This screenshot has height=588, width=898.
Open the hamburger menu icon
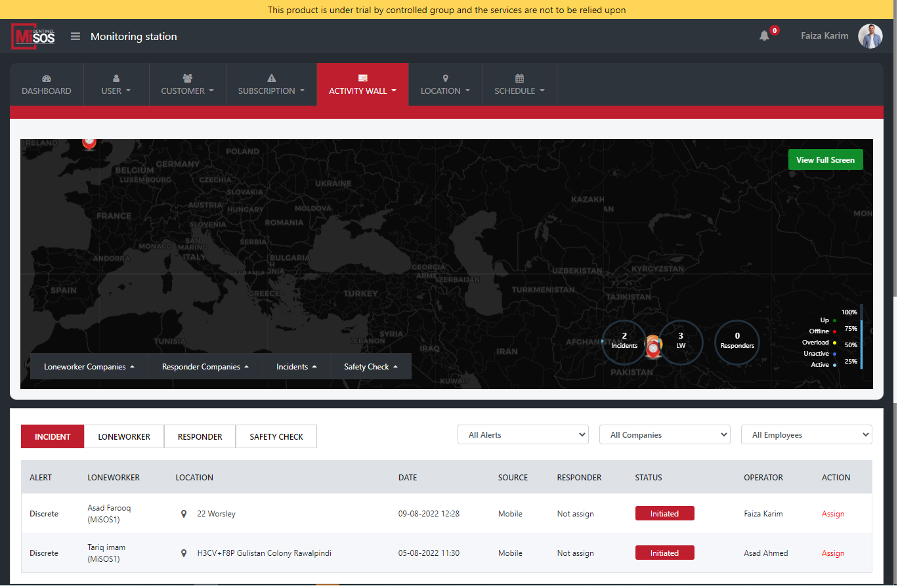75,37
